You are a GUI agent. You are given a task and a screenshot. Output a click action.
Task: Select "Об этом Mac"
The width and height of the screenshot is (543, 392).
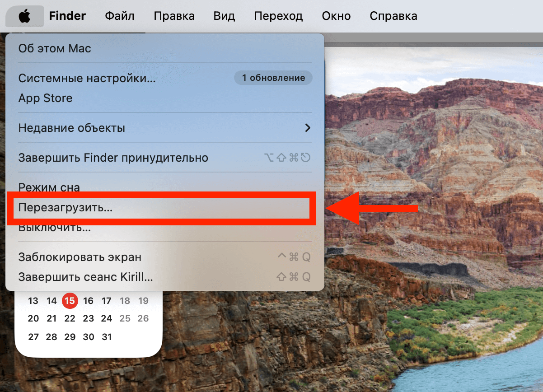coord(54,48)
